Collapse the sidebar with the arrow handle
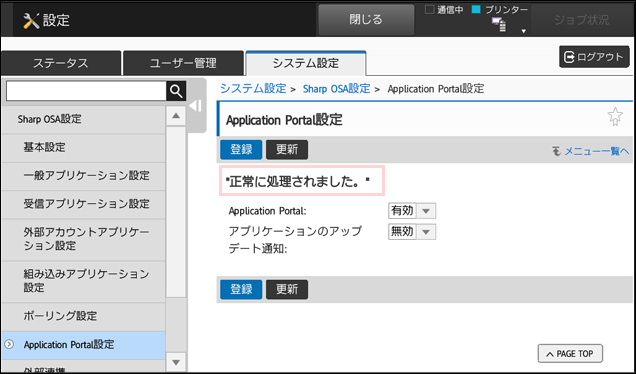The width and height of the screenshot is (636, 374). [196, 106]
